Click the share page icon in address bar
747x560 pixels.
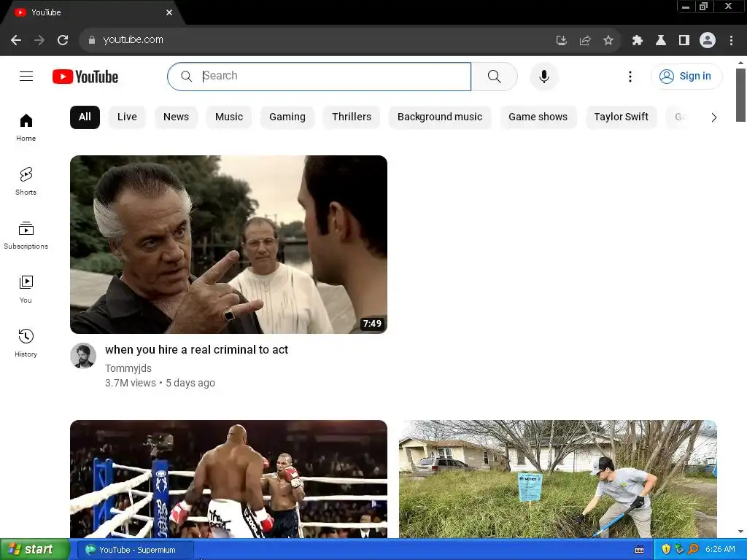coord(585,41)
